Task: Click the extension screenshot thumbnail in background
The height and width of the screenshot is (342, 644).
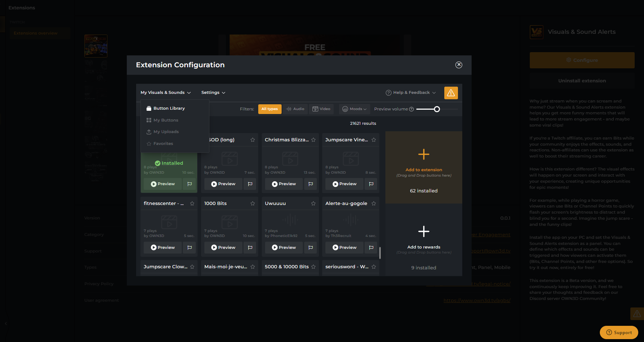Action: coord(96,46)
